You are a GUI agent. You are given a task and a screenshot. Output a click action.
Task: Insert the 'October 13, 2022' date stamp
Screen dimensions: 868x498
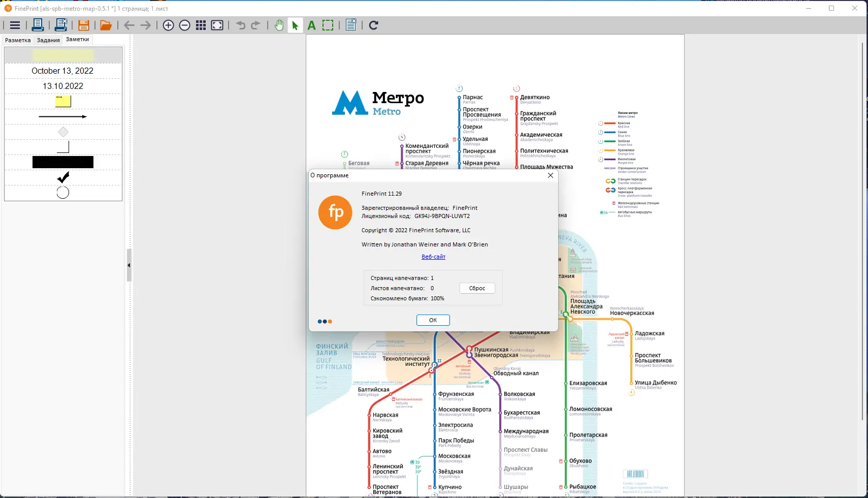coord(62,71)
